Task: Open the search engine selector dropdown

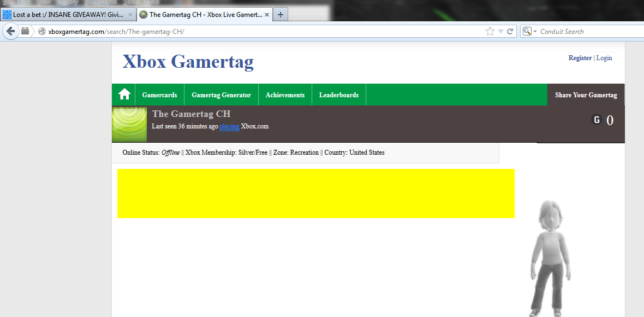Action: click(530, 31)
